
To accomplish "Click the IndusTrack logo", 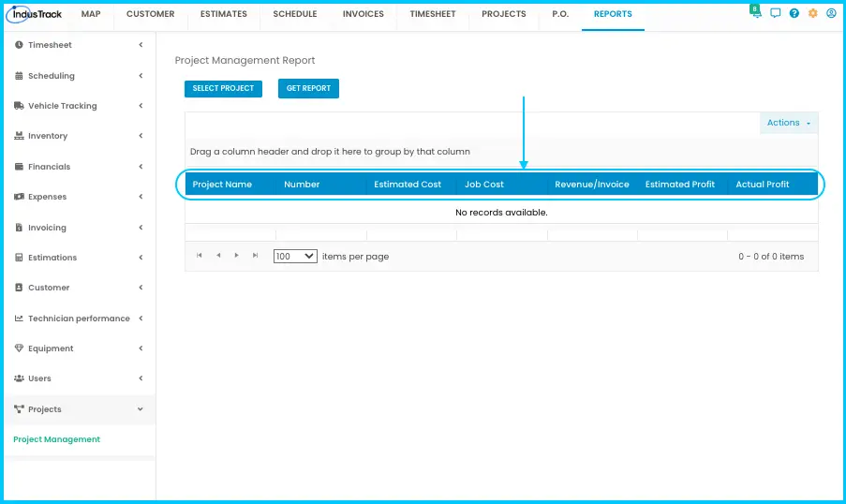I will [x=36, y=14].
